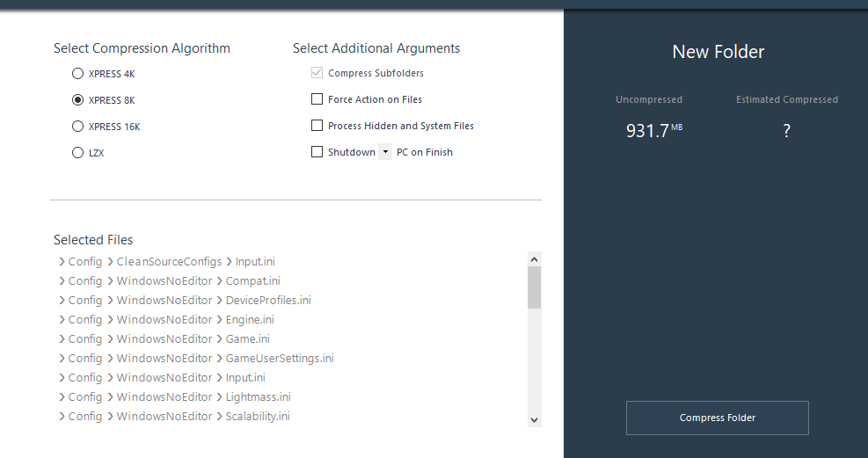868x458 pixels.
Task: Click the Selected Files scrollbar thumb
Action: pyautogui.click(x=534, y=287)
